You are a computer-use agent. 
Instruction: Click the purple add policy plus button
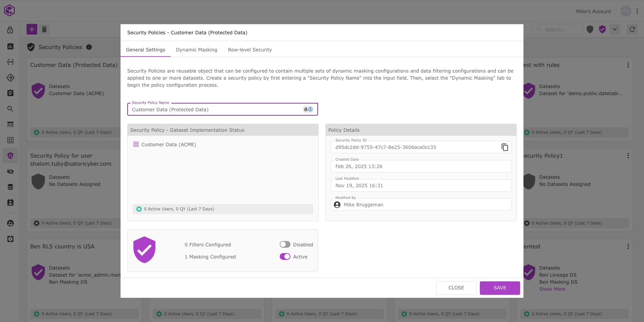[32, 29]
